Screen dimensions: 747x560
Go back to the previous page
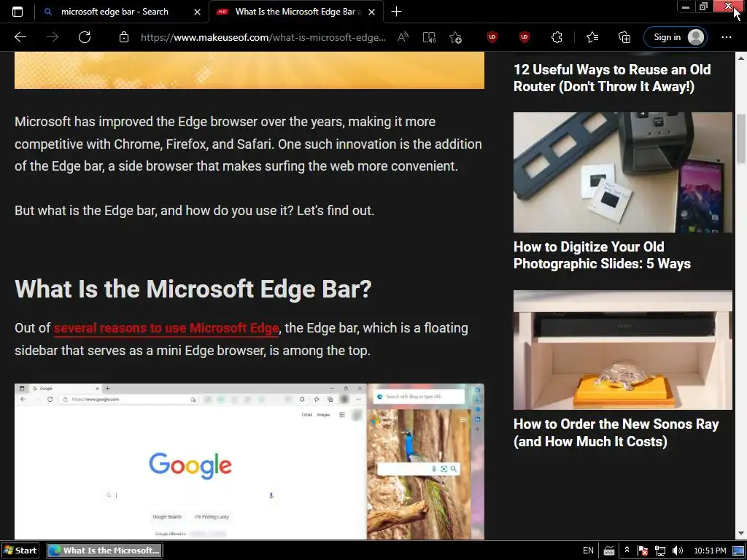(x=20, y=37)
